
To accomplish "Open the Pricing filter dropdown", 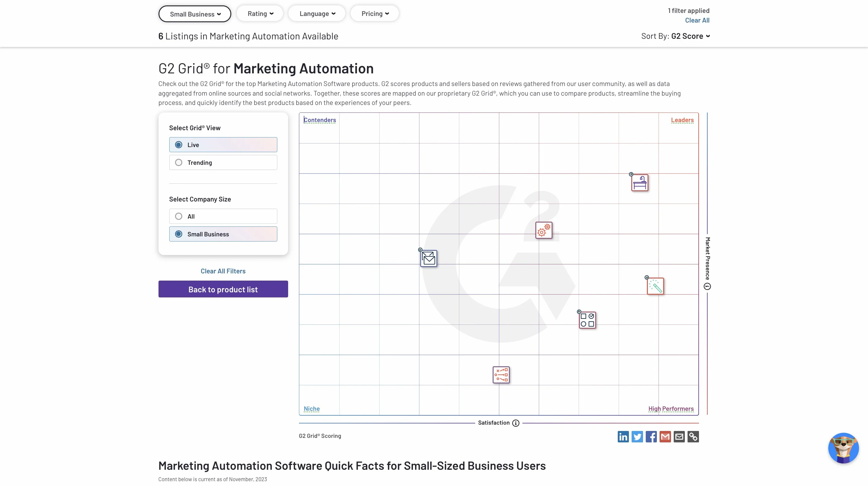I will [x=375, y=14].
